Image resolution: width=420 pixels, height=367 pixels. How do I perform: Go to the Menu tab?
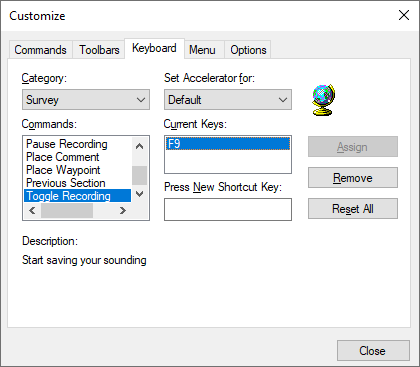pyautogui.click(x=202, y=50)
